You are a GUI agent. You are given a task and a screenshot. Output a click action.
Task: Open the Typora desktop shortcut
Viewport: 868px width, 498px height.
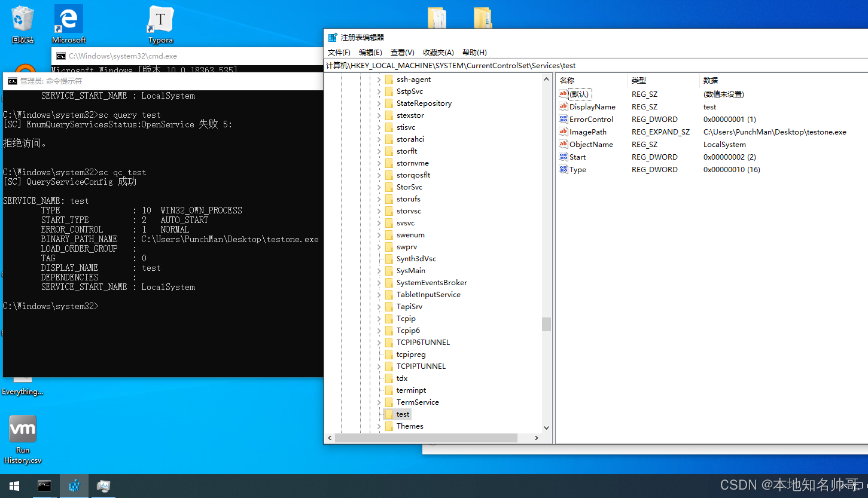pyautogui.click(x=160, y=24)
